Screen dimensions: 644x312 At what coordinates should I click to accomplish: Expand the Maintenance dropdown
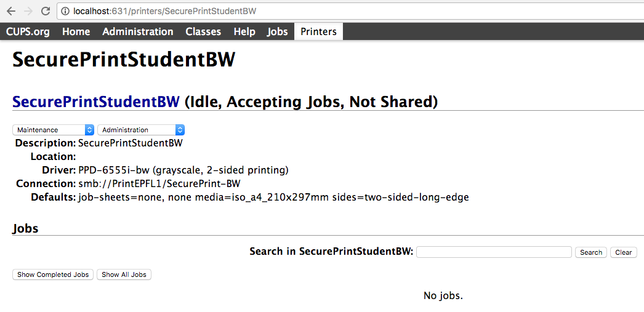(54, 130)
